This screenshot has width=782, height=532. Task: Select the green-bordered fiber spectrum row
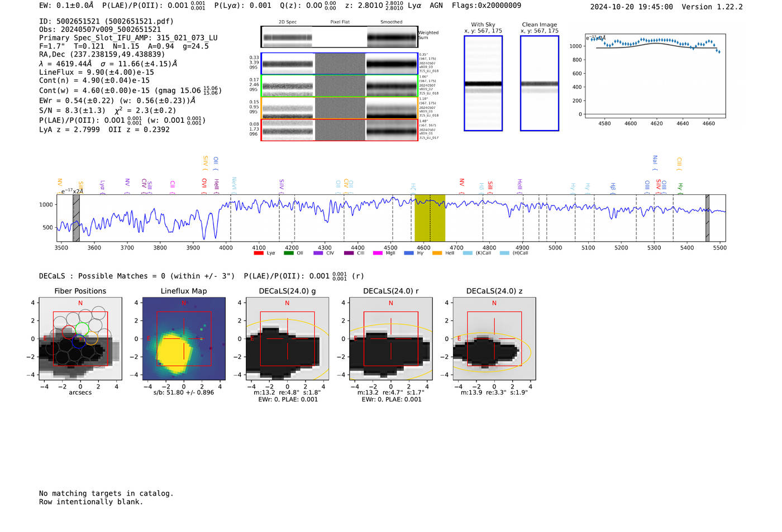pos(340,86)
